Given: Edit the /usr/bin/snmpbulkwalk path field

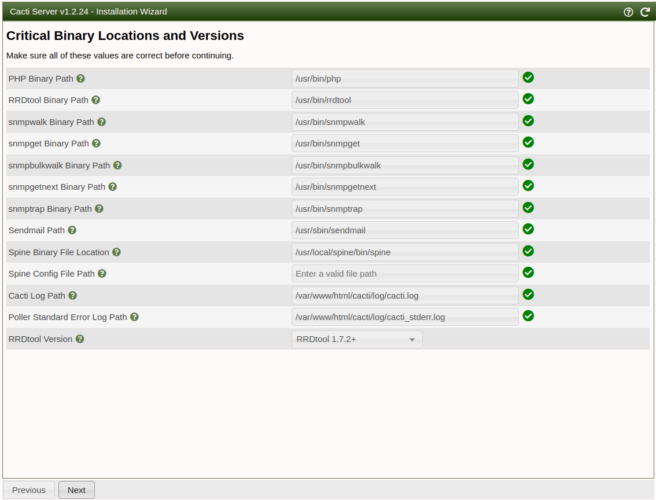Looking at the screenshot, I should tap(405, 165).
